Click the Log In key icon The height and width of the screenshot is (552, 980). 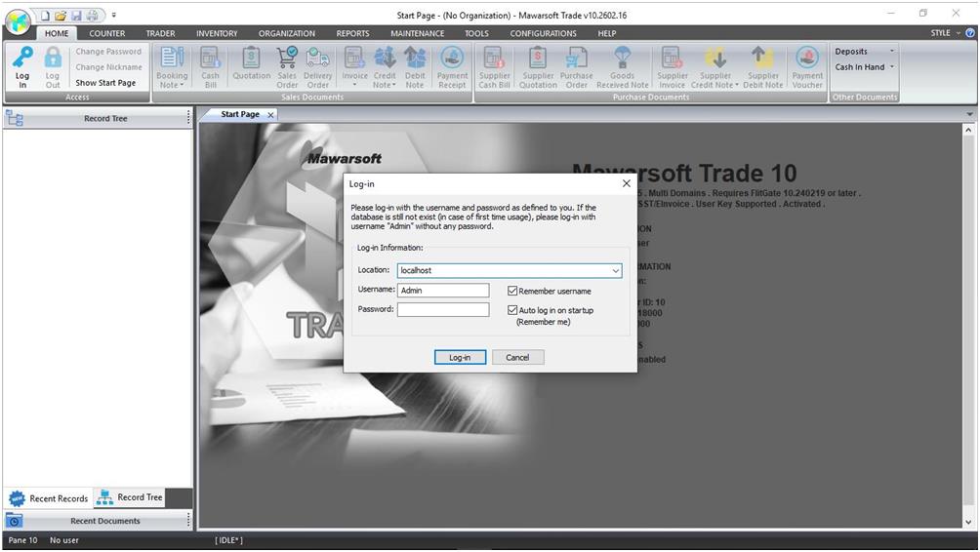(22, 59)
